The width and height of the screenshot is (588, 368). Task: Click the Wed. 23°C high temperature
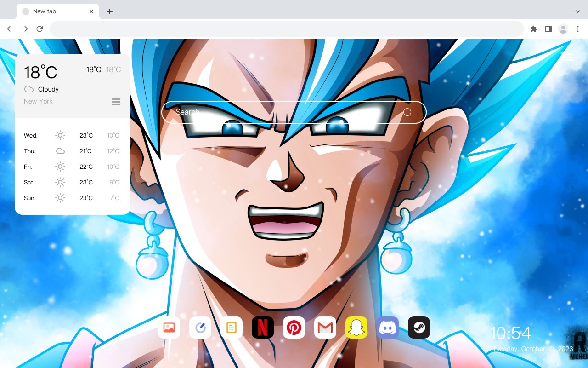coord(86,135)
